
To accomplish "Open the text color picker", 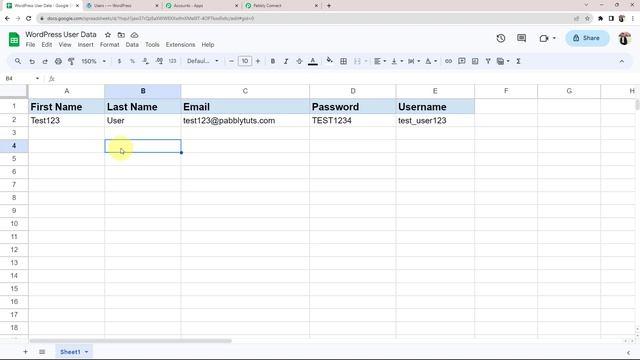I will tap(313, 61).
